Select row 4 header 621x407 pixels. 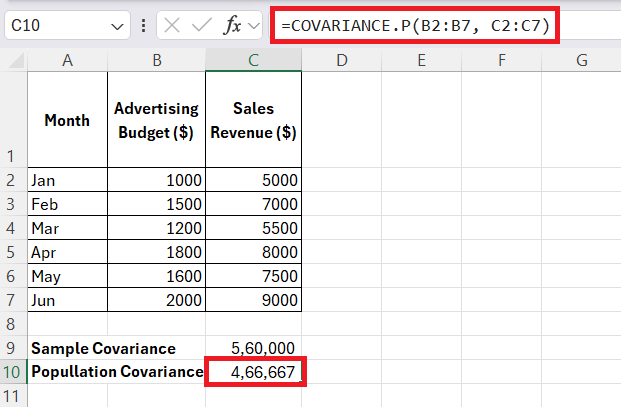[x=13, y=228]
